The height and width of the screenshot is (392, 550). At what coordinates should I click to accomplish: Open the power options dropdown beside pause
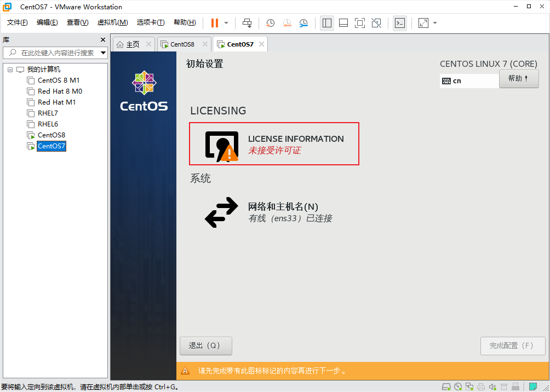[x=226, y=23]
